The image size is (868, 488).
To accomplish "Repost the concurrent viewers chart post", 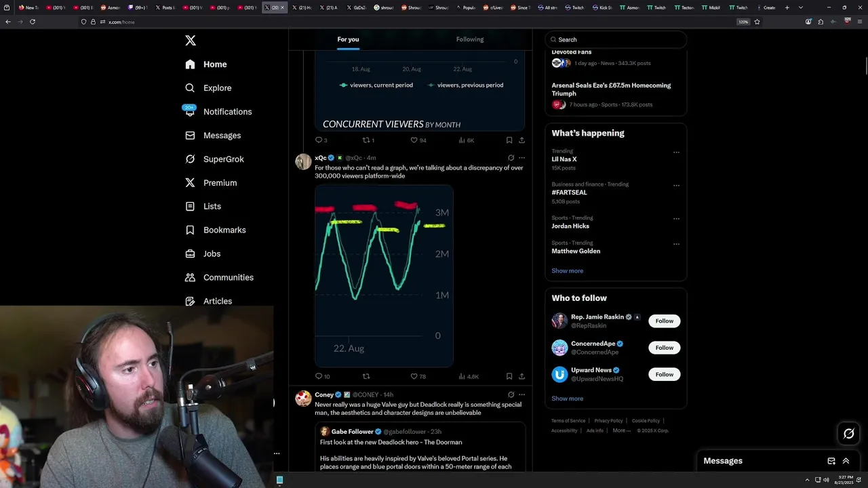I will point(368,140).
